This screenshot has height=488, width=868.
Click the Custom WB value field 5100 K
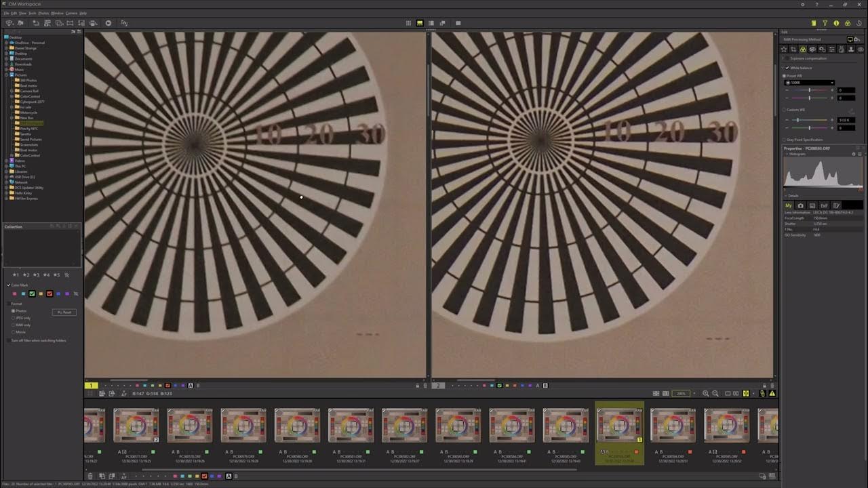[846, 120]
